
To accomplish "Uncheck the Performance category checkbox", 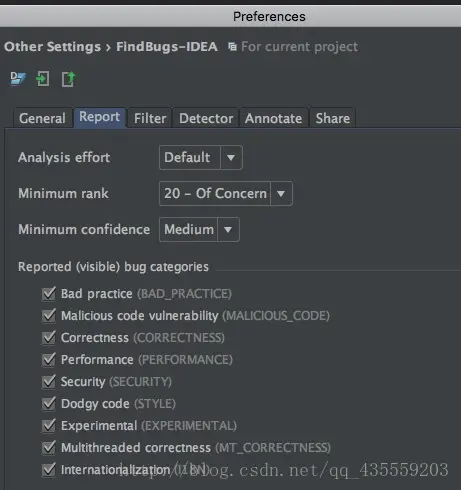I will pos(49,360).
